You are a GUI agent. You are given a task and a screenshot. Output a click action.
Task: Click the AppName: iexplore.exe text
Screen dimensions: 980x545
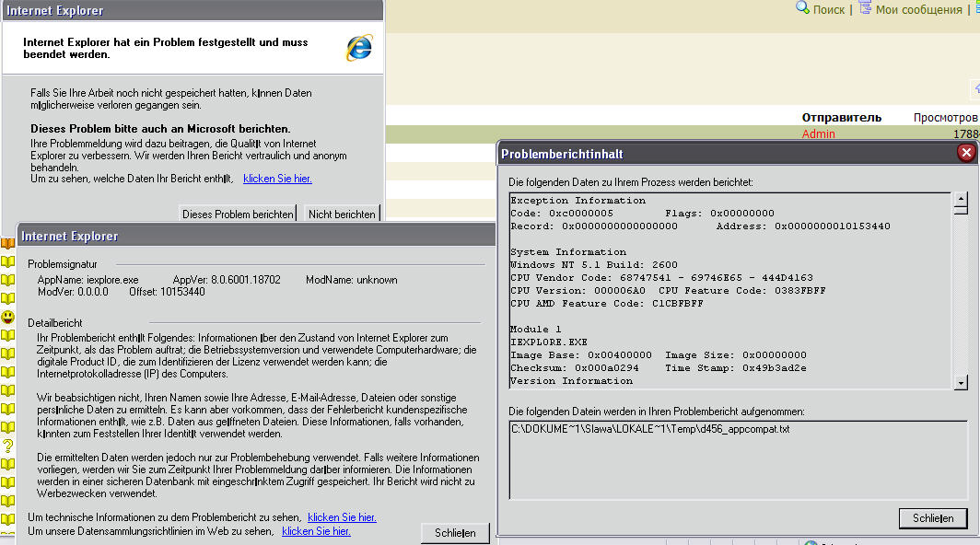(x=88, y=280)
